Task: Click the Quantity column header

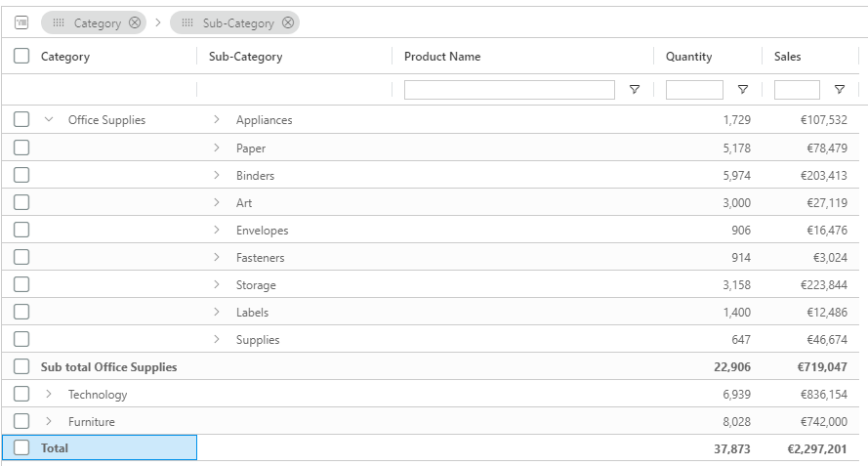Action: pos(688,57)
